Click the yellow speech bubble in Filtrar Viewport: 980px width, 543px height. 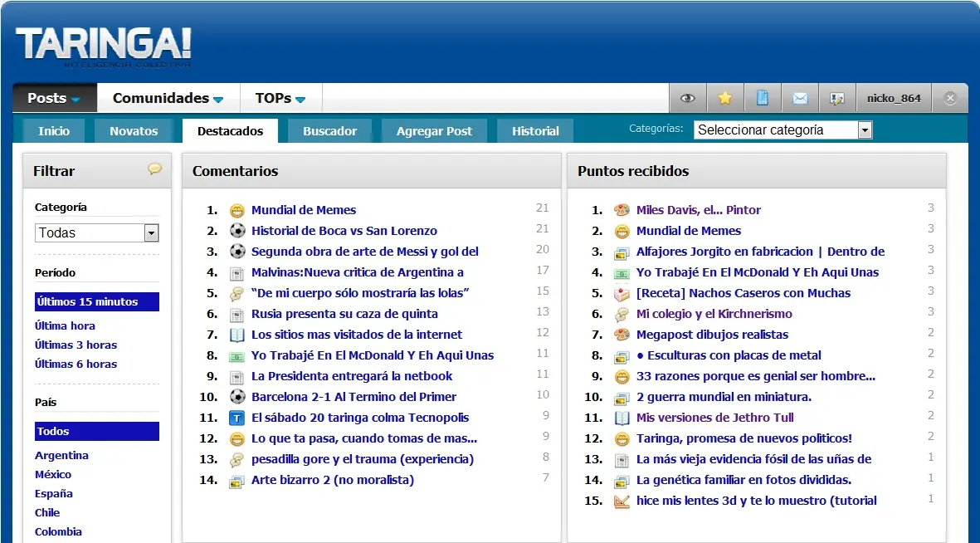point(154,169)
